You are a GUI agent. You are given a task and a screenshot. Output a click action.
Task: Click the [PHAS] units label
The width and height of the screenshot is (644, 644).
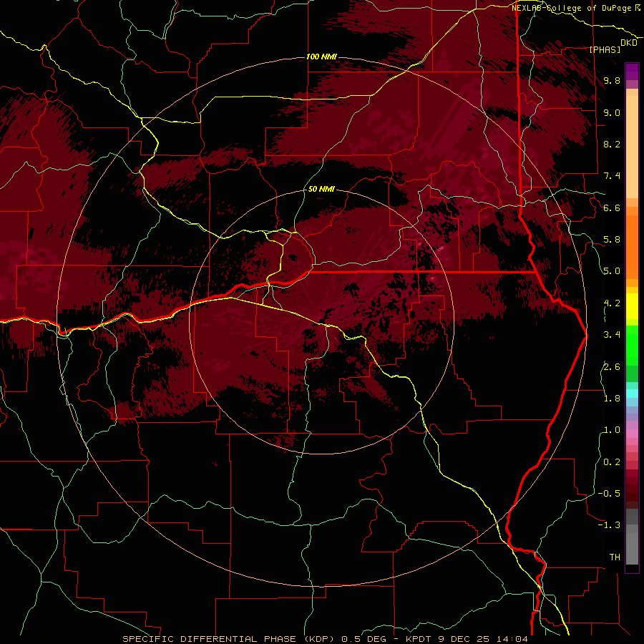605,49
